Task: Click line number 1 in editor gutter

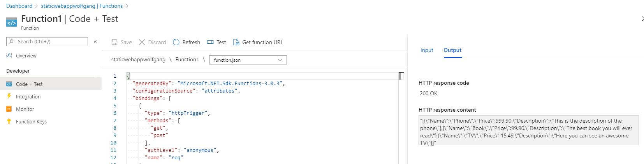Action: coord(115,76)
